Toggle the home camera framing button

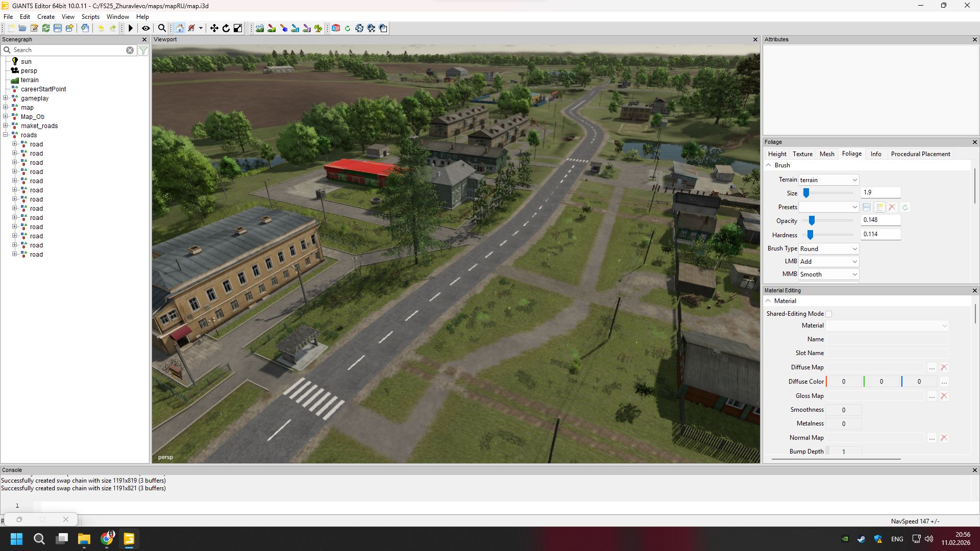tap(180, 29)
